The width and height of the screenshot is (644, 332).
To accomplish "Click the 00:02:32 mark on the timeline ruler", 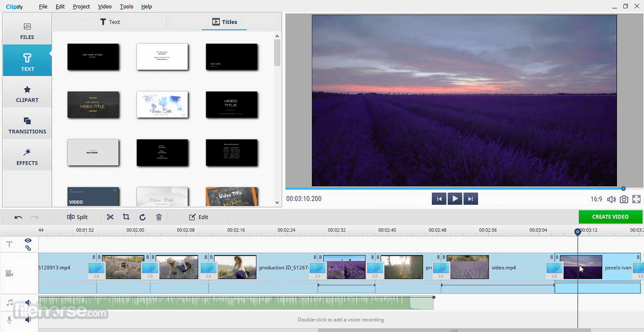I will click(x=337, y=230).
